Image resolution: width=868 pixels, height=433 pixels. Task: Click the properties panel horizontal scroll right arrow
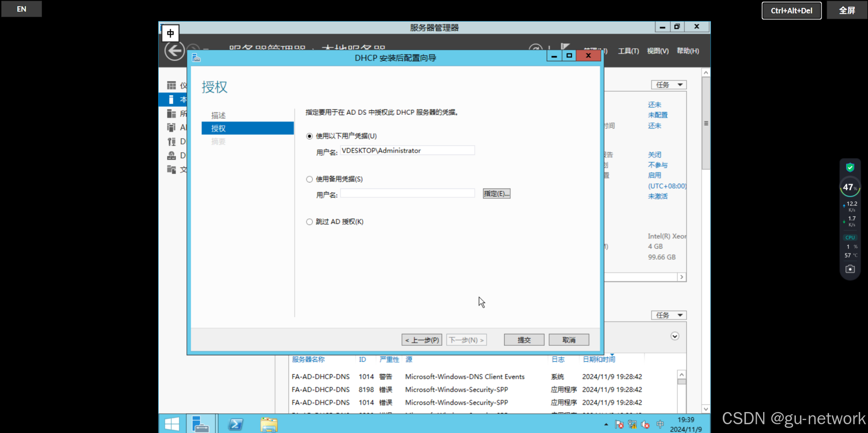pyautogui.click(x=682, y=277)
